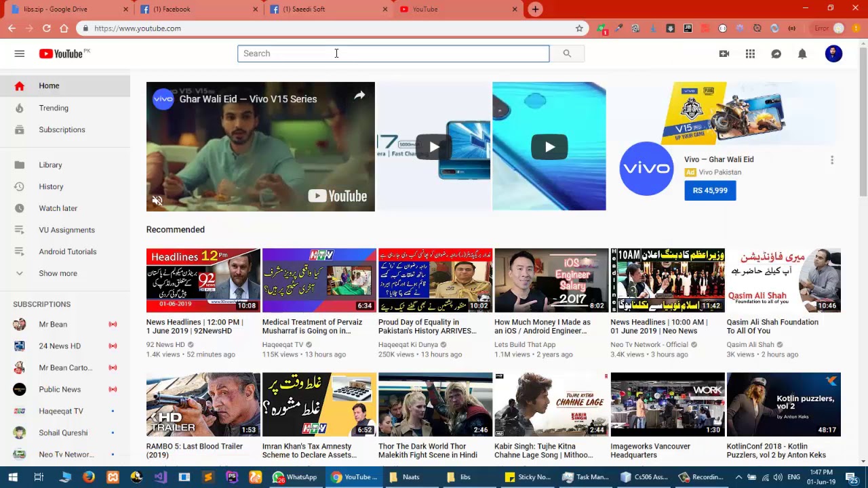The height and width of the screenshot is (488, 868).
Task: Open the messages chat bubble icon
Action: click(776, 54)
